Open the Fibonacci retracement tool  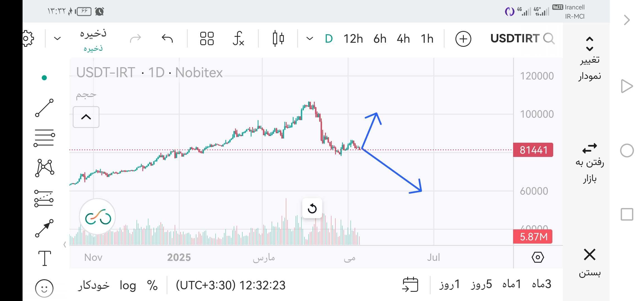44,198
